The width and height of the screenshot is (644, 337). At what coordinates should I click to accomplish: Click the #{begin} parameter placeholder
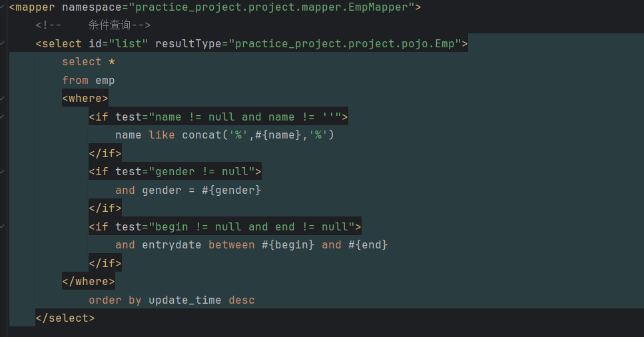(288, 245)
